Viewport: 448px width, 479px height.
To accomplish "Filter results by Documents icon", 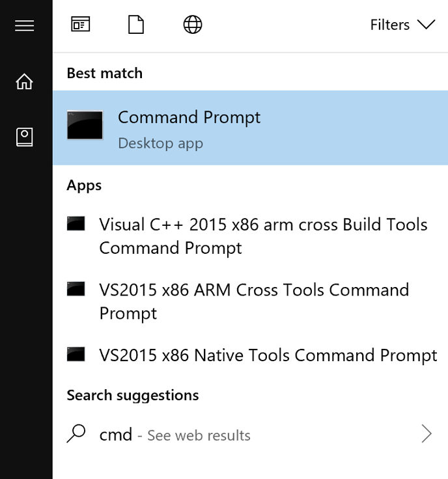I will tap(135, 25).
